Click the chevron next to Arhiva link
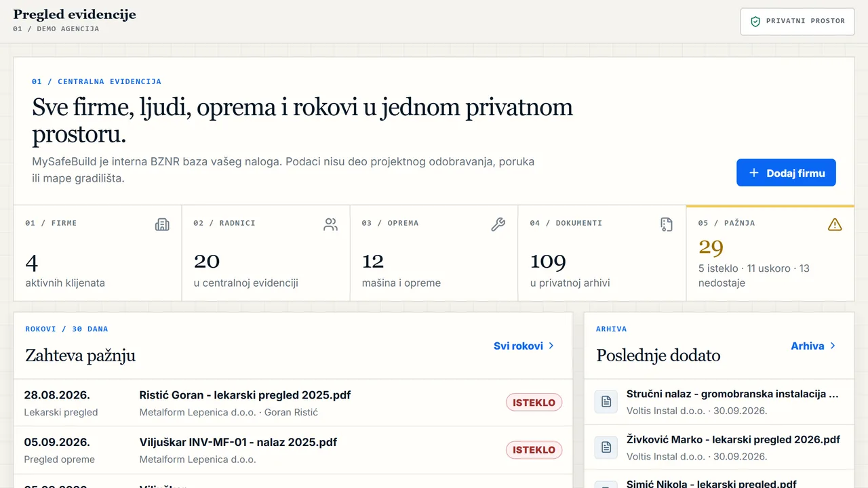868x488 pixels. [833, 346]
